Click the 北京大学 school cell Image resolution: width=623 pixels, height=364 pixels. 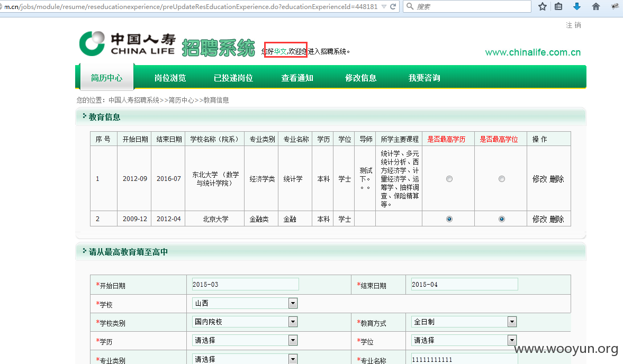click(215, 219)
